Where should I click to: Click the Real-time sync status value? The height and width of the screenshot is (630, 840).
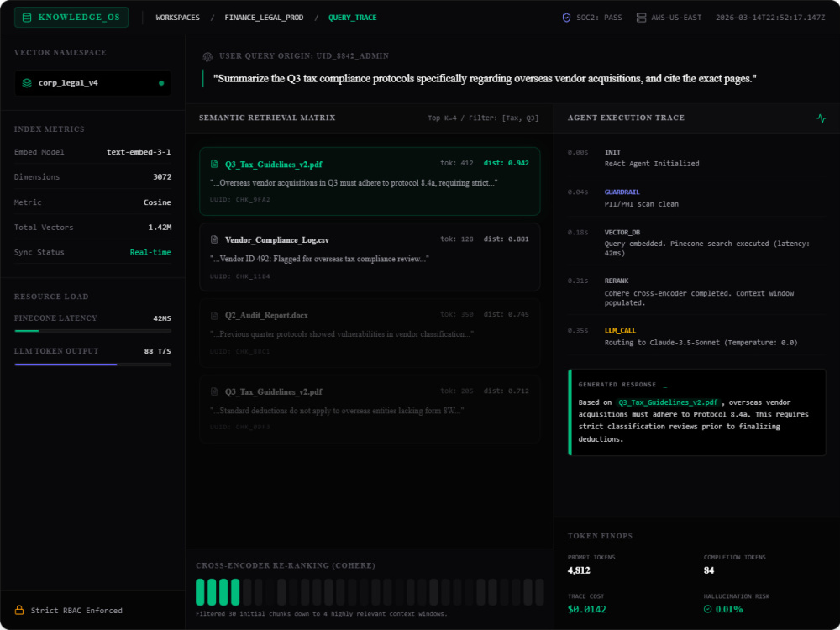pos(150,252)
